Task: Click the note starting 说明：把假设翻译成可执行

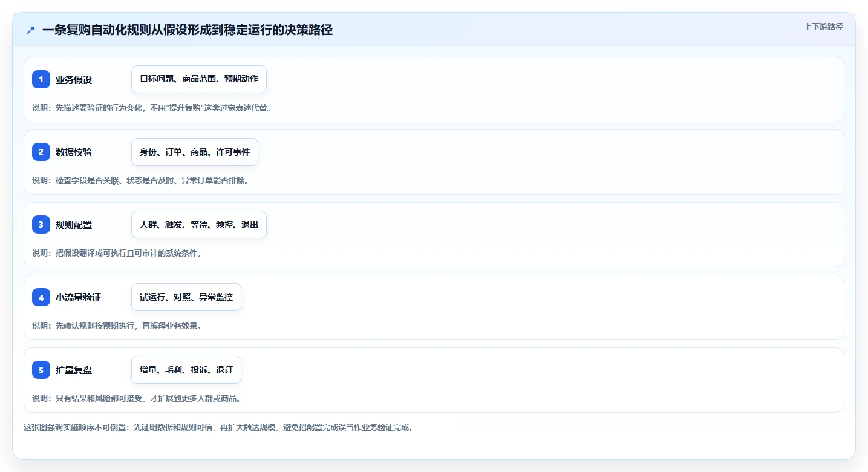Action: 117,253
